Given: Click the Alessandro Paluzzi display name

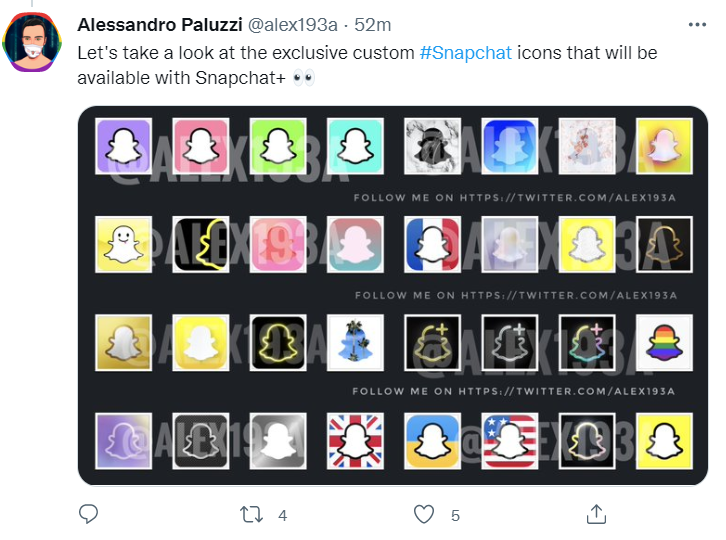Looking at the screenshot, I should (152, 24).
